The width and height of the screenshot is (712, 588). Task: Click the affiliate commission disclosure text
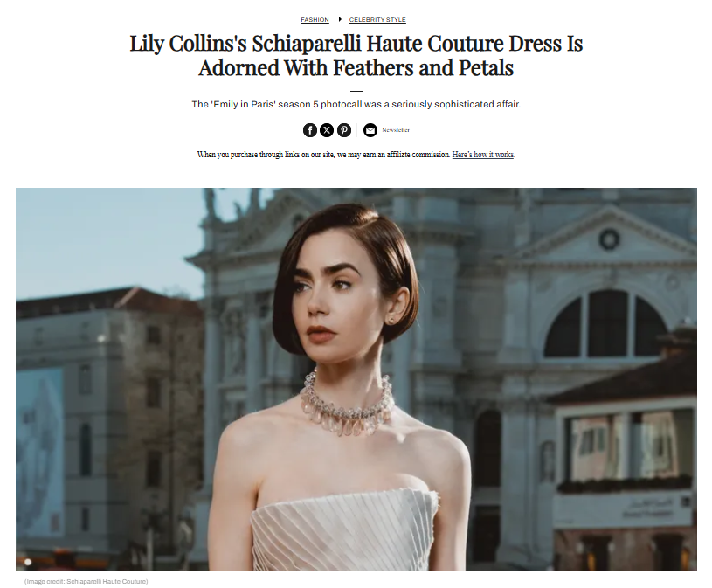point(323,155)
